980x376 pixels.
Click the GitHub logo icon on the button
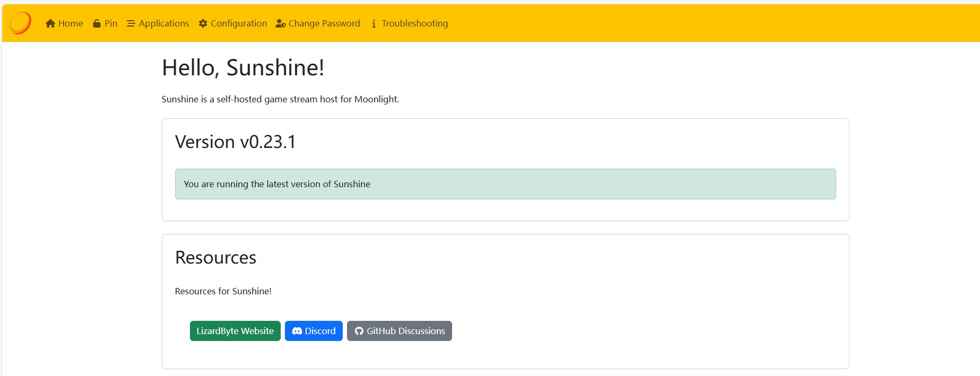coord(359,331)
